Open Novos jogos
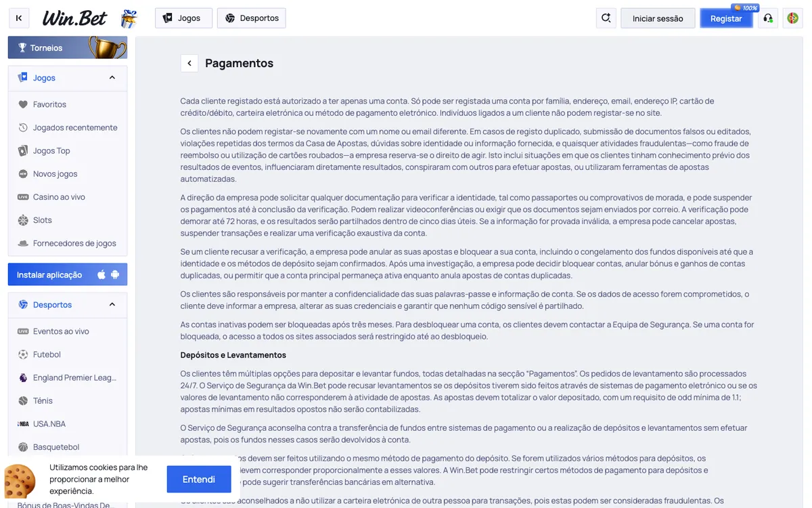Image resolution: width=812 pixels, height=508 pixels. pyautogui.click(x=55, y=173)
